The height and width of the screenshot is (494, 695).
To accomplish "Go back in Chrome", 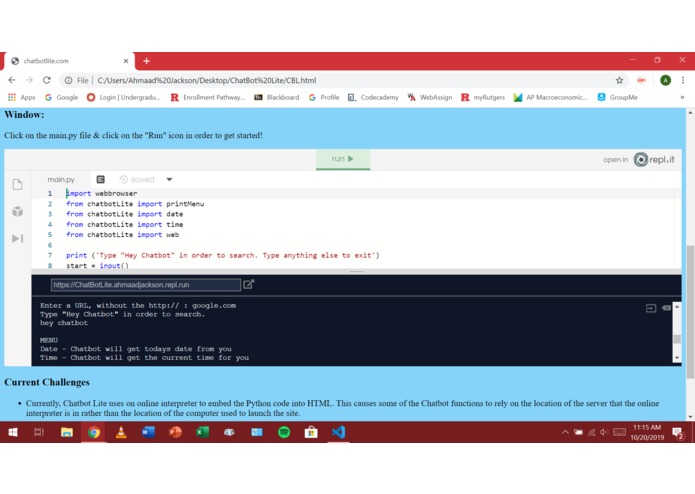I will (x=12, y=80).
